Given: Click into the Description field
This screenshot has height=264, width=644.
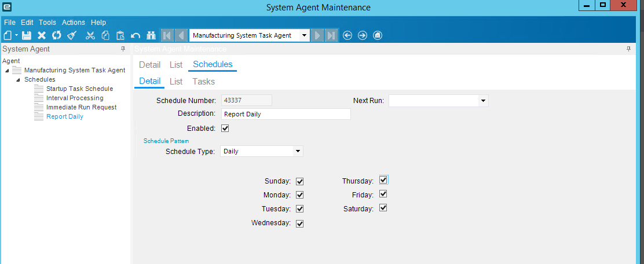Looking at the screenshot, I should (x=286, y=114).
